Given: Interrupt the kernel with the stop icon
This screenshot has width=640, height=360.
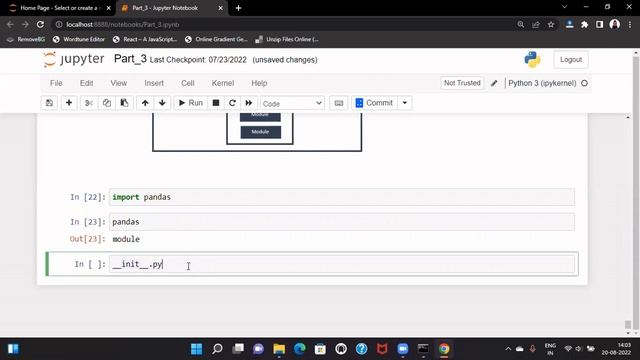Looking at the screenshot, I should [216, 103].
